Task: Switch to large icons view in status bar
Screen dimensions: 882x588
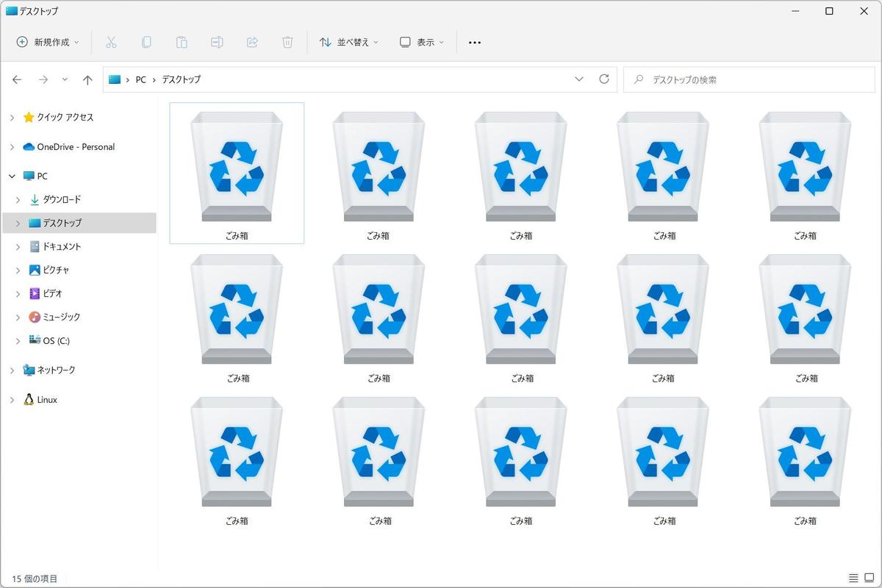Action: [x=868, y=578]
